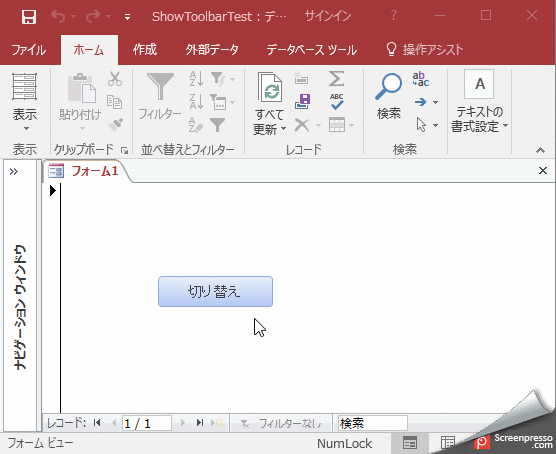556x454 pixels.
Task: Click the サインイン link
Action: click(328, 16)
